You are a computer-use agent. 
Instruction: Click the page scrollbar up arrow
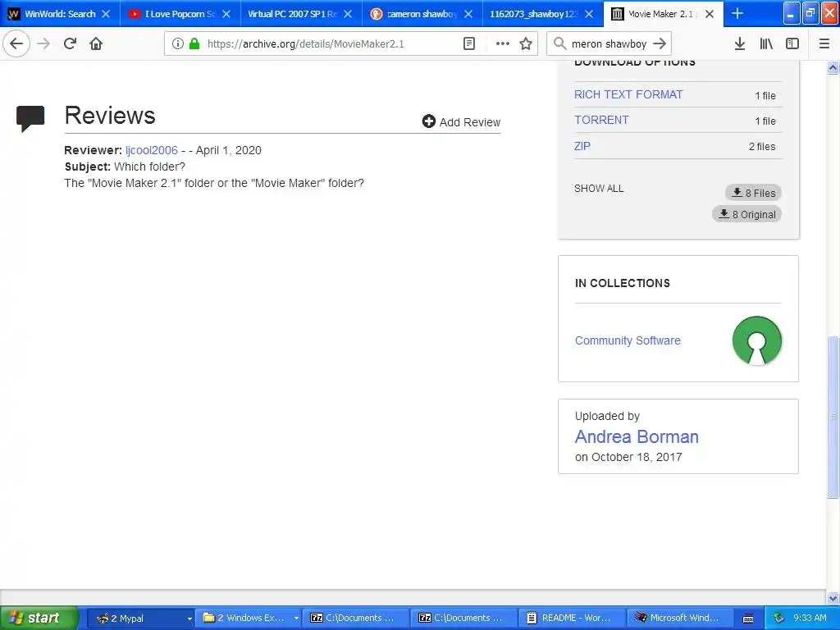pos(833,68)
